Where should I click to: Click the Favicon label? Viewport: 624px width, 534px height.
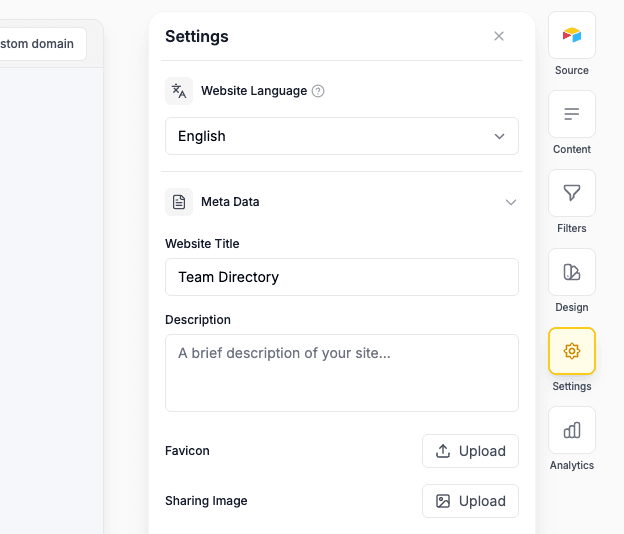187,451
